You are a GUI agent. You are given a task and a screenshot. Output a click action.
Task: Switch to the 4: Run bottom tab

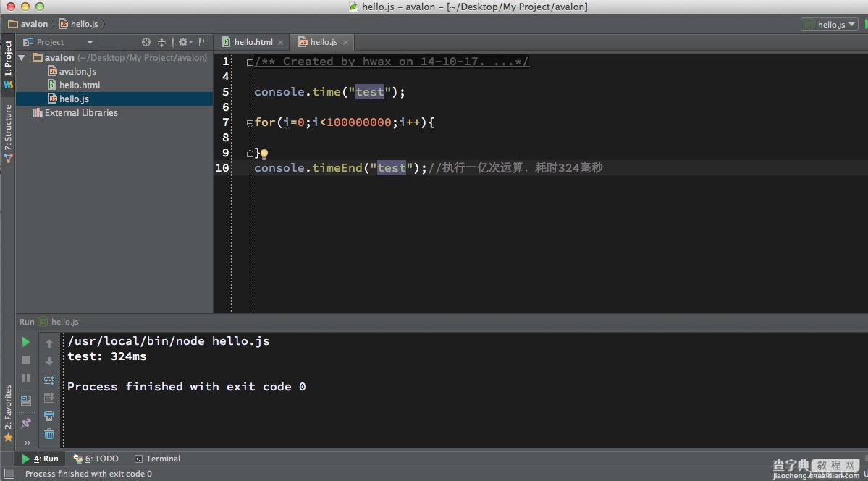pyautogui.click(x=41, y=459)
